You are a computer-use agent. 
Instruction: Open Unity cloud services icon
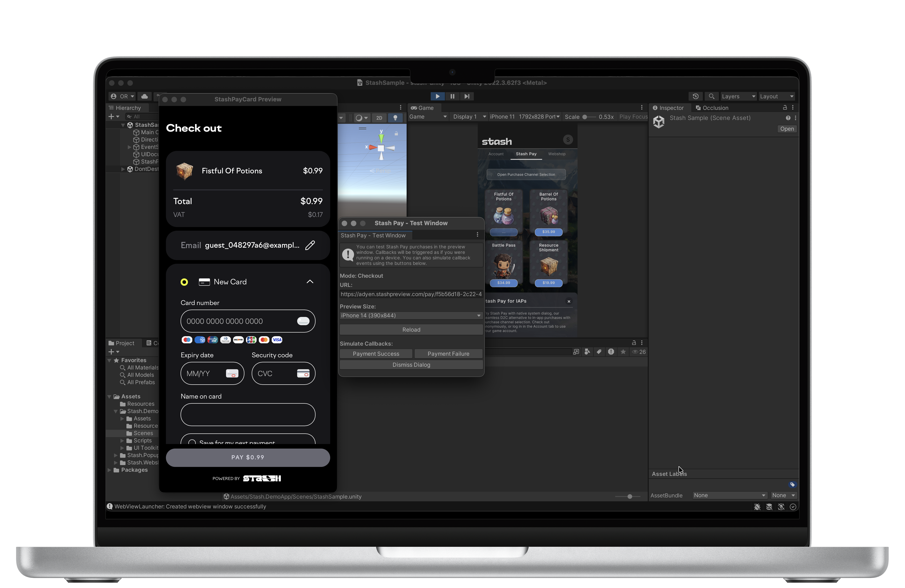[x=145, y=97]
